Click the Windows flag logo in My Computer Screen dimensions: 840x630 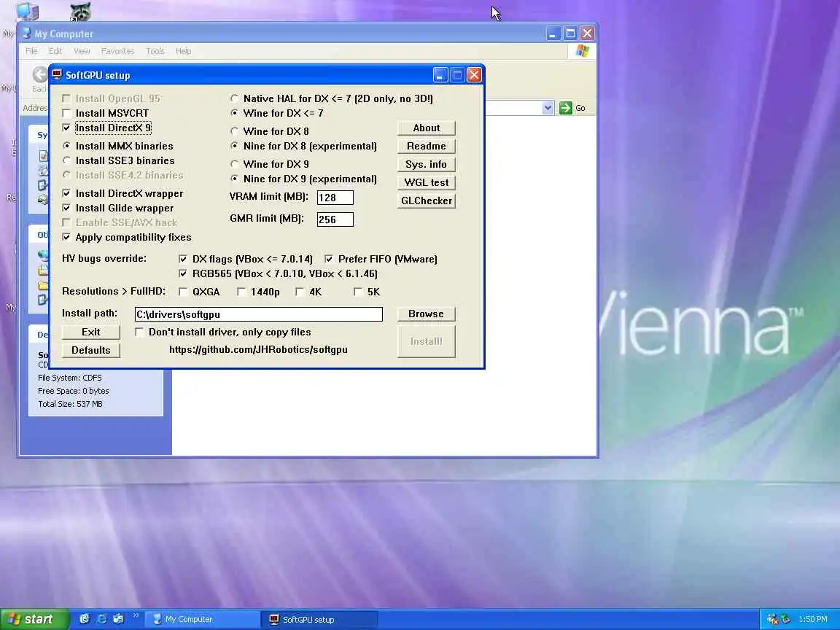click(583, 51)
